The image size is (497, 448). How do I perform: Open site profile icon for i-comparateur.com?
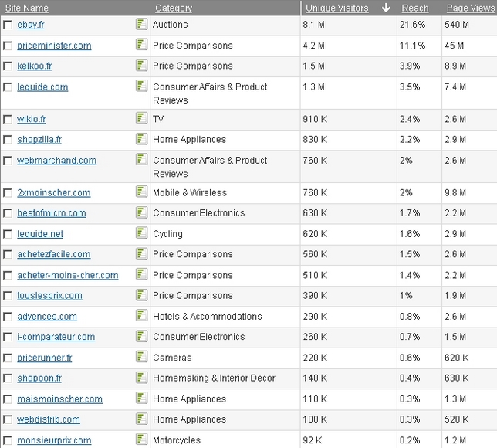point(141,336)
